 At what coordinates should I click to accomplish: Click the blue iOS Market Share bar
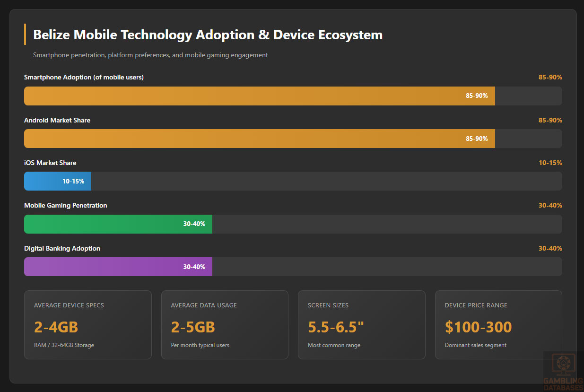57,181
